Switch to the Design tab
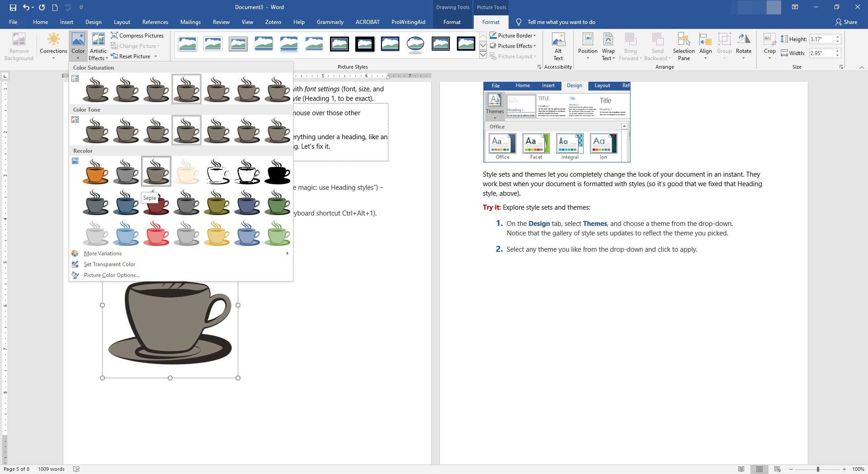The image size is (868, 474). [x=93, y=22]
